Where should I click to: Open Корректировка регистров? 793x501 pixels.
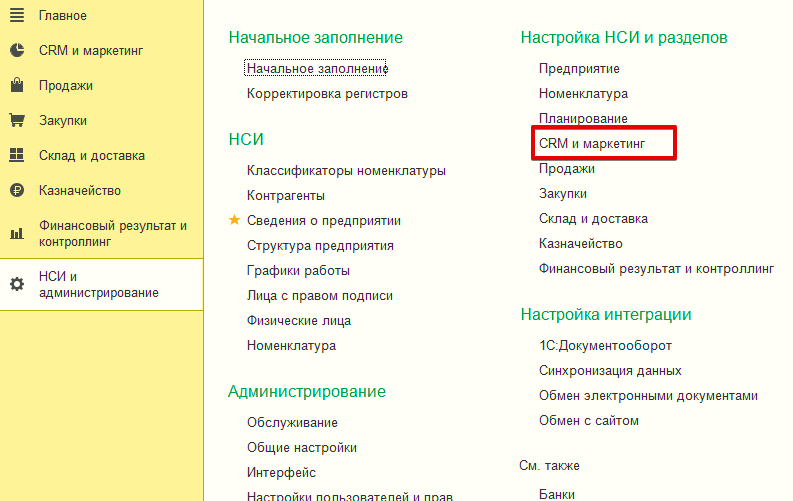327,94
